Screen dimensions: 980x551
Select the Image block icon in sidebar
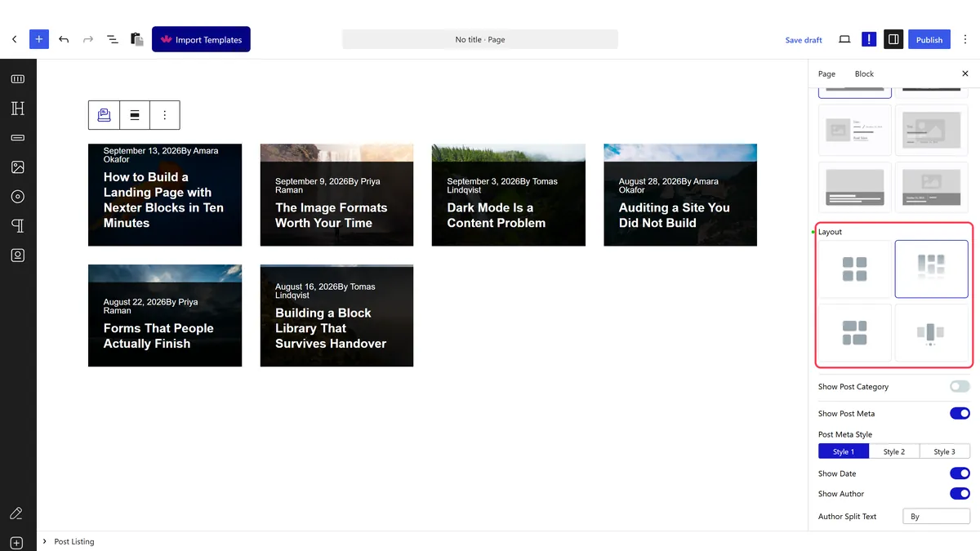click(18, 167)
